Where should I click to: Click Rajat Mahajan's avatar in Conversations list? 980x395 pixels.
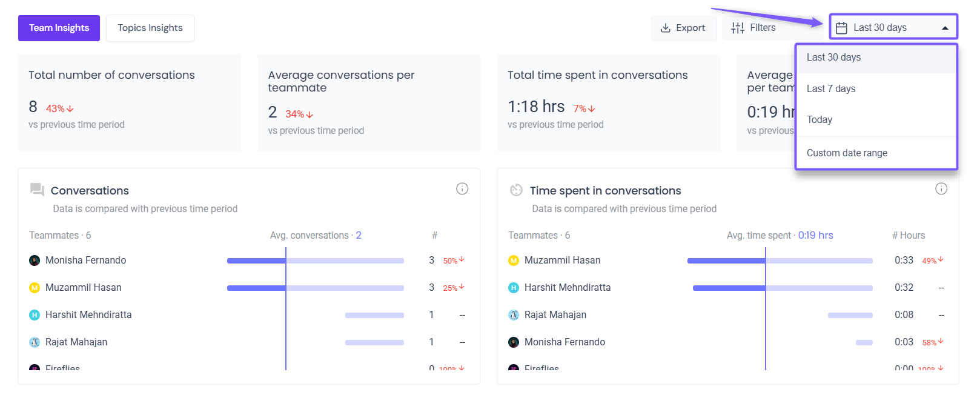pyautogui.click(x=35, y=342)
